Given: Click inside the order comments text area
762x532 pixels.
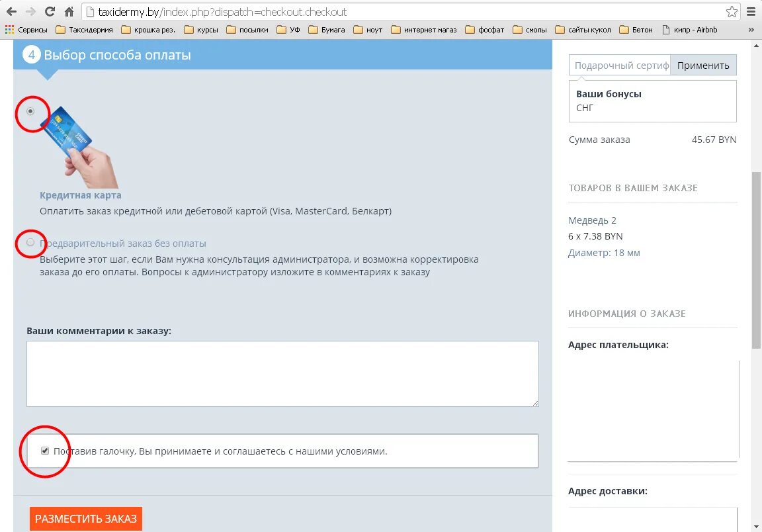Looking at the screenshot, I should coord(282,374).
